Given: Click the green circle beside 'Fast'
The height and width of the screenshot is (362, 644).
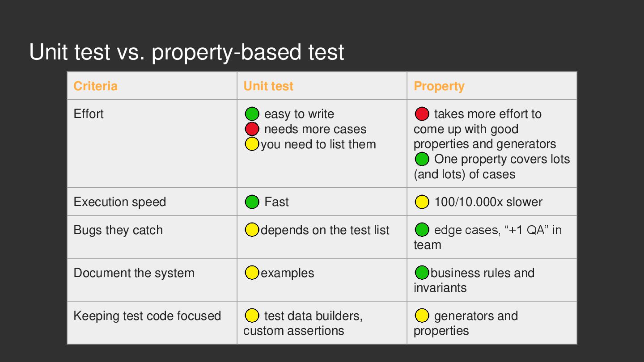Looking at the screenshot, I should 252,202.
